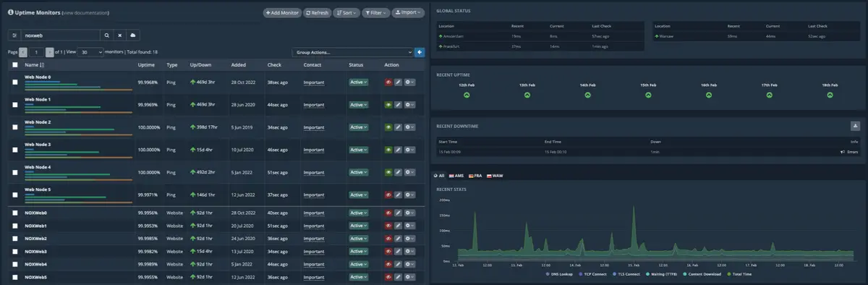Click 15th Feb uptime status icon
The height and width of the screenshot is (285, 868).
coord(648,94)
